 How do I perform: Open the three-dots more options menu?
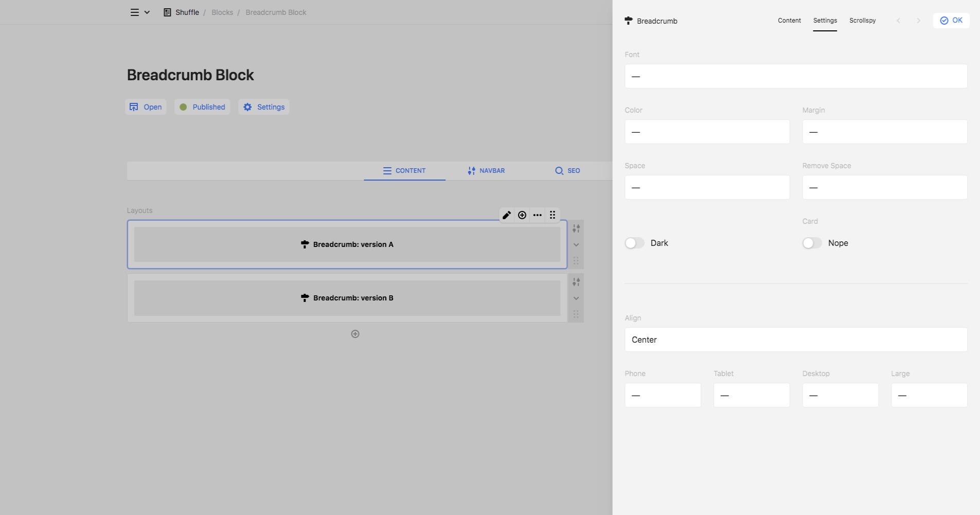pos(538,215)
